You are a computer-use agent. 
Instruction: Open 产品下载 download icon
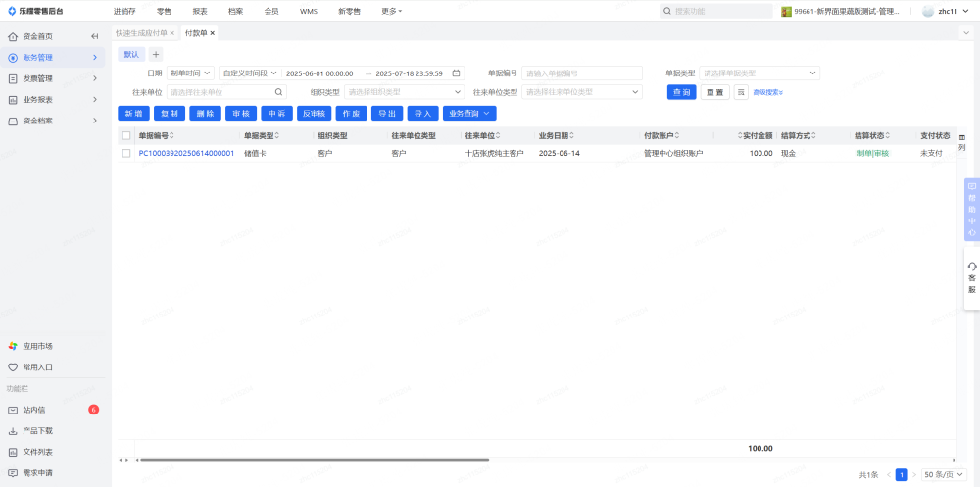[13, 431]
